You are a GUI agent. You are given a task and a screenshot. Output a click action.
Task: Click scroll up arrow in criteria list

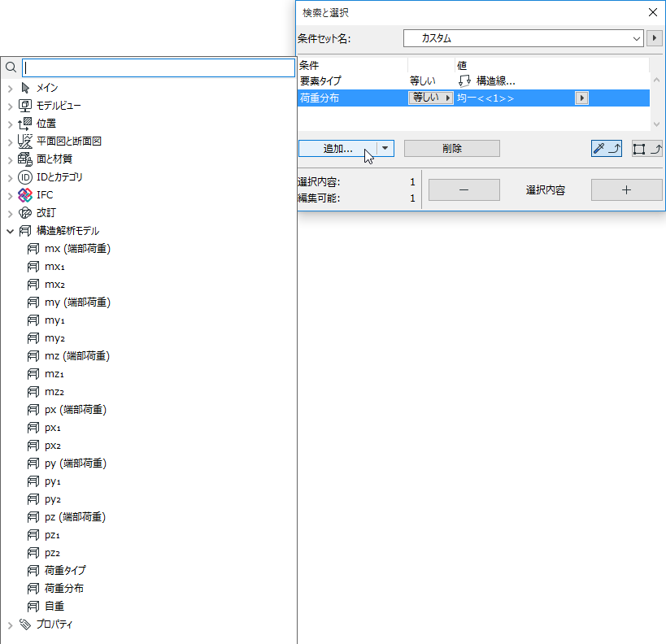point(657,80)
